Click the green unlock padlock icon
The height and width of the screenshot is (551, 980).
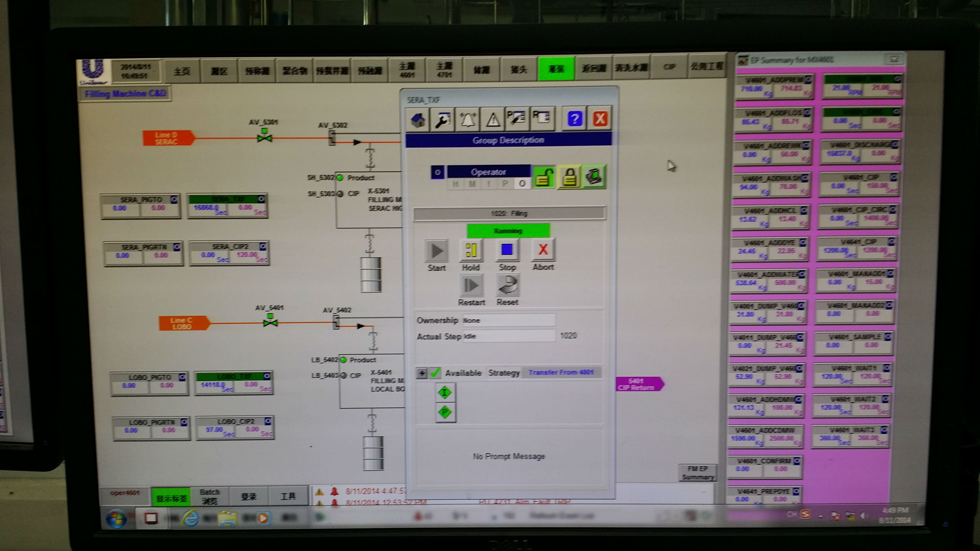click(544, 177)
